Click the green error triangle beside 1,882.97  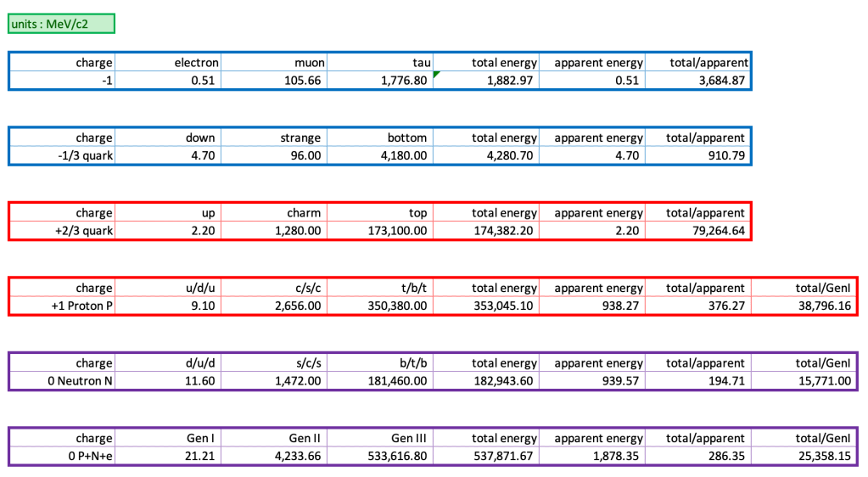tap(437, 76)
